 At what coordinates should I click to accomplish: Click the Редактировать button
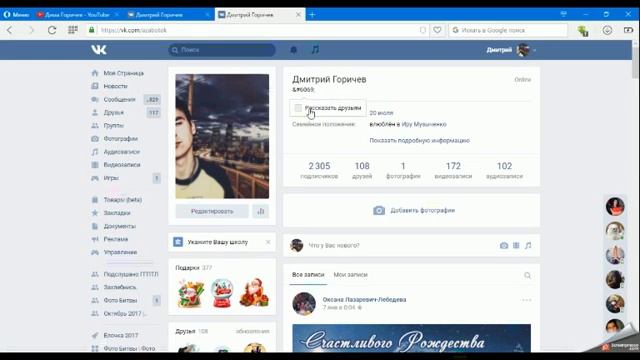212,211
